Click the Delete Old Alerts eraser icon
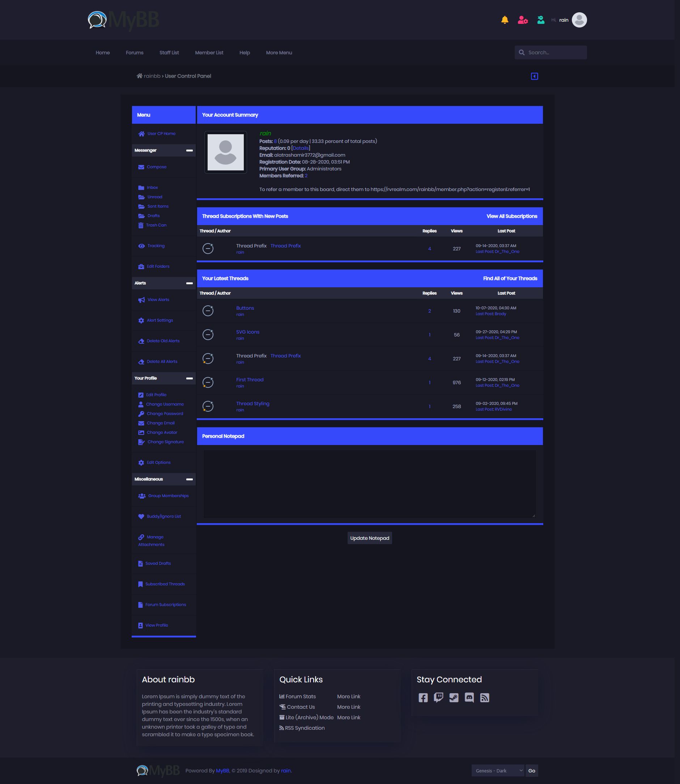The height and width of the screenshot is (784, 680). pyautogui.click(x=141, y=341)
